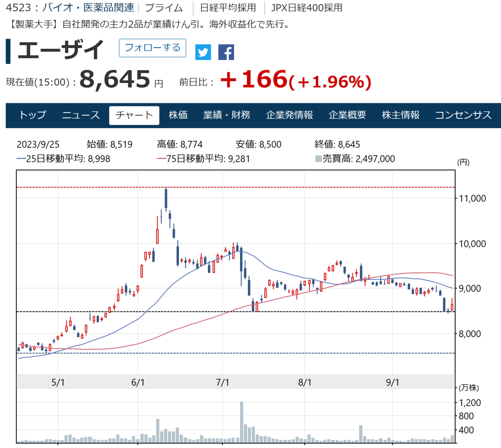Viewport: 501px width, 448px height.
Task: Click the tallest volume bar in July
Action: point(242,422)
